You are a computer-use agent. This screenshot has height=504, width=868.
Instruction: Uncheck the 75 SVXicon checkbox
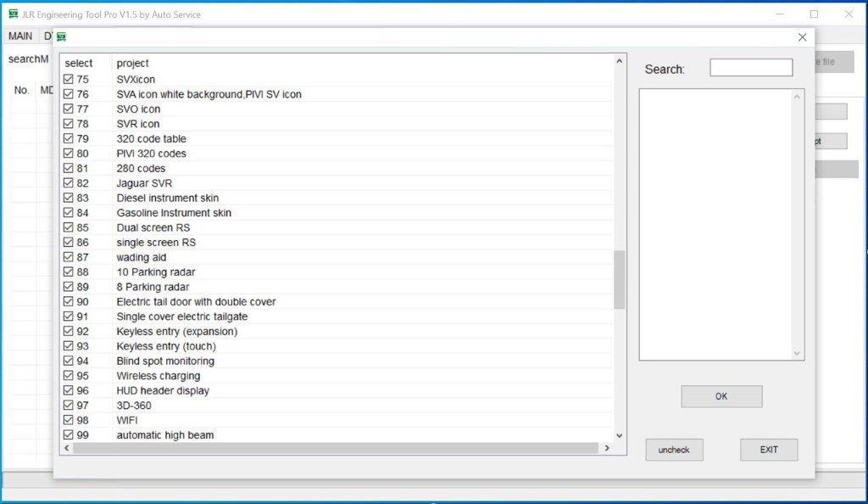pyautogui.click(x=68, y=79)
